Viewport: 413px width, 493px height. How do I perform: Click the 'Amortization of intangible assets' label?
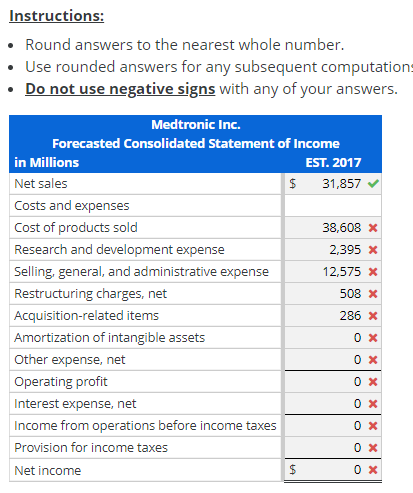click(x=109, y=338)
